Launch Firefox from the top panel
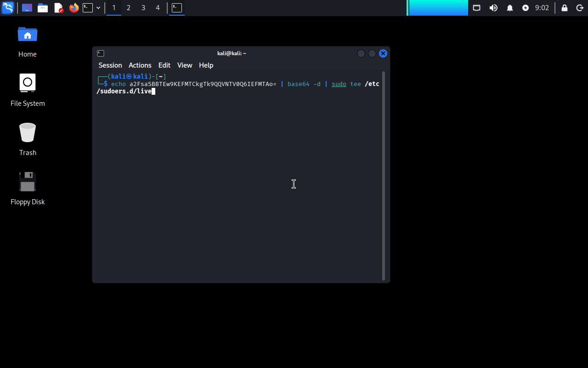Viewport: 588px width, 368px height. [x=74, y=8]
